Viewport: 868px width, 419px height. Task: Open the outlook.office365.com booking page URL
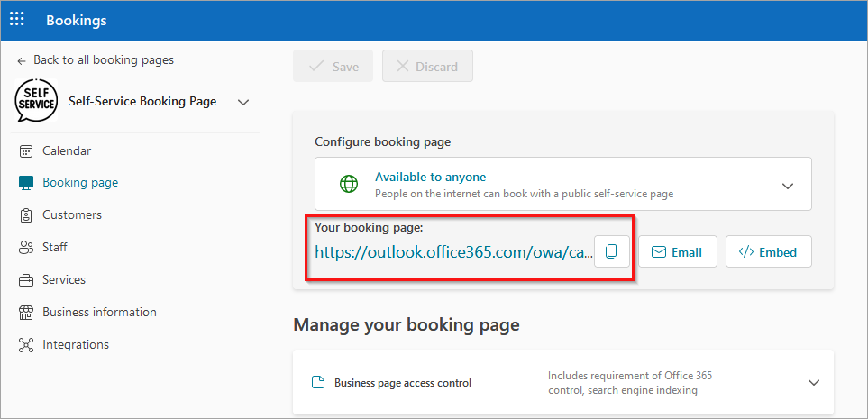[x=453, y=252]
